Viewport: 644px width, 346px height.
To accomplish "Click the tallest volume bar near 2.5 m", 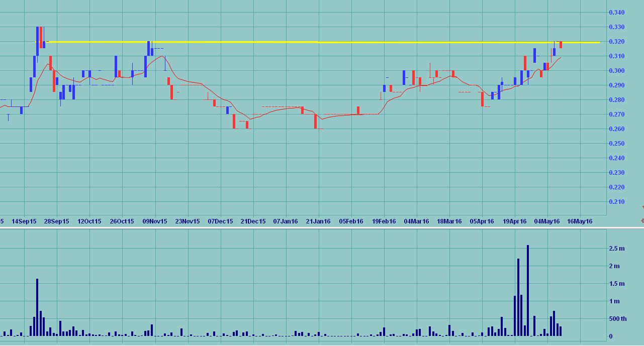I will [528, 291].
